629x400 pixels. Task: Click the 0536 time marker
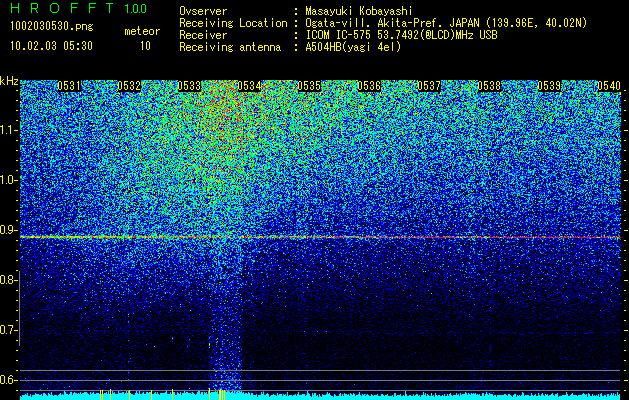click(x=369, y=86)
